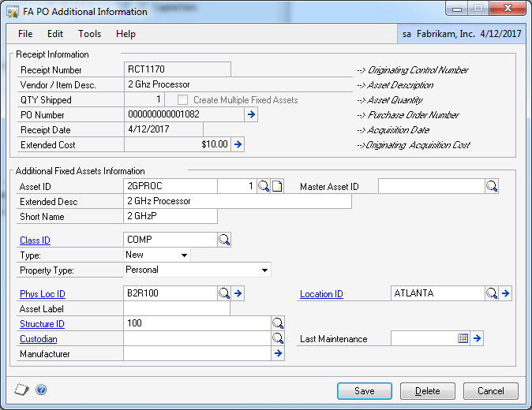Click the empty Asset Label field
532x410 pixels.
(177, 308)
